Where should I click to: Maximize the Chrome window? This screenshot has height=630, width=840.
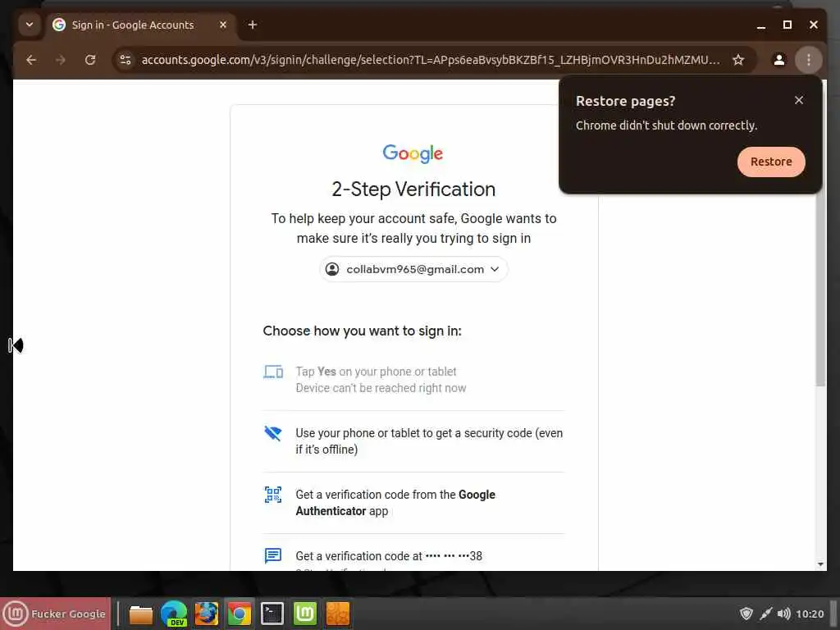[787, 25]
